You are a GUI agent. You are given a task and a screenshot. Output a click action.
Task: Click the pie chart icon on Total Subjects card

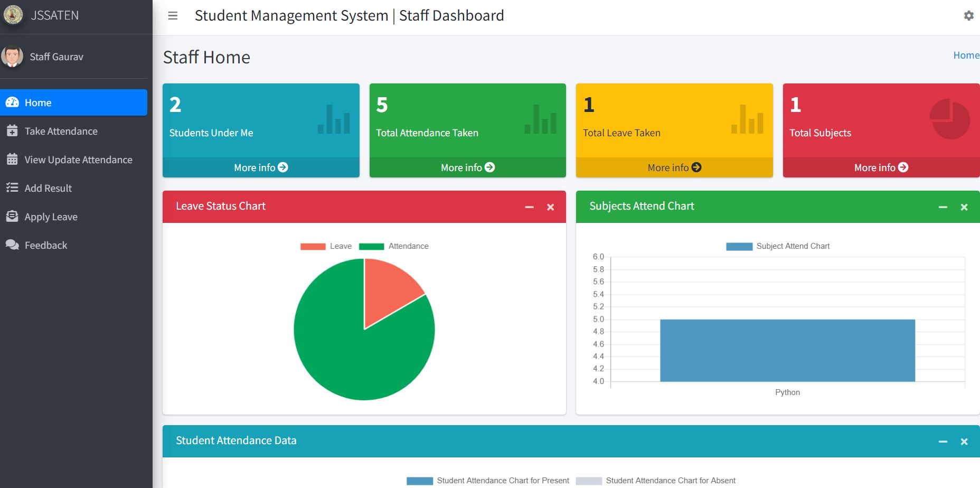950,120
